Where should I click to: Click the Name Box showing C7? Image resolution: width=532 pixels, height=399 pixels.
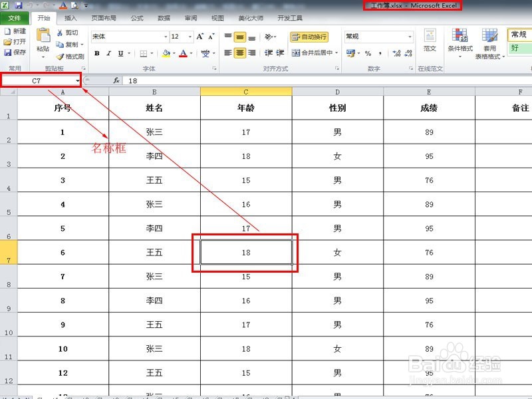(x=37, y=80)
